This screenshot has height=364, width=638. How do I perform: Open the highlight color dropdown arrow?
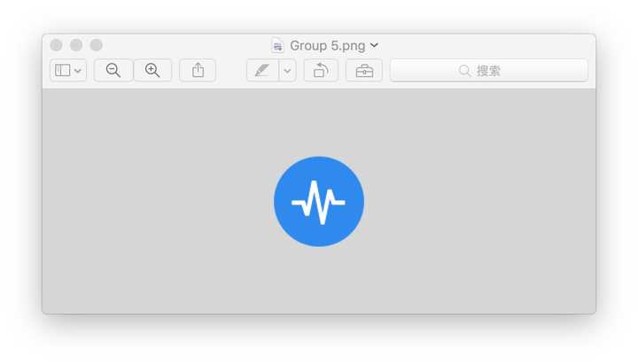(x=287, y=71)
